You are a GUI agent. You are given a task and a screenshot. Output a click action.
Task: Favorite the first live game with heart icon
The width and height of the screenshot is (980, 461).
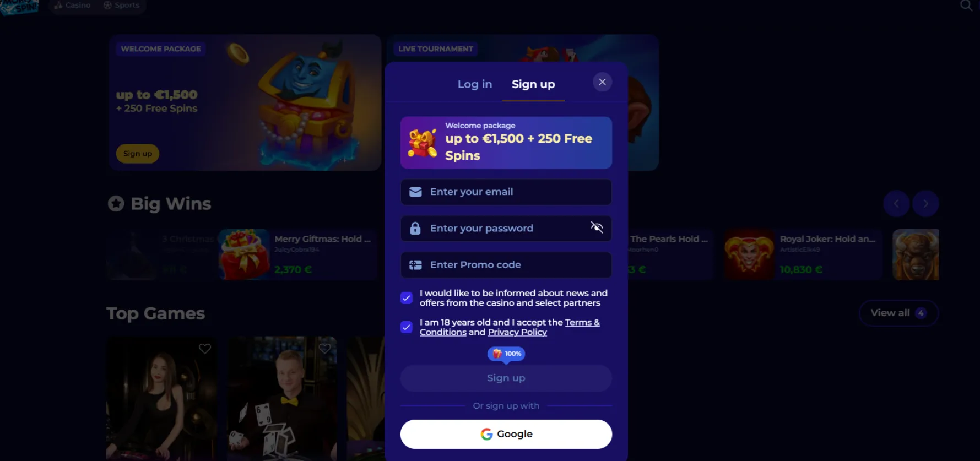click(x=205, y=349)
